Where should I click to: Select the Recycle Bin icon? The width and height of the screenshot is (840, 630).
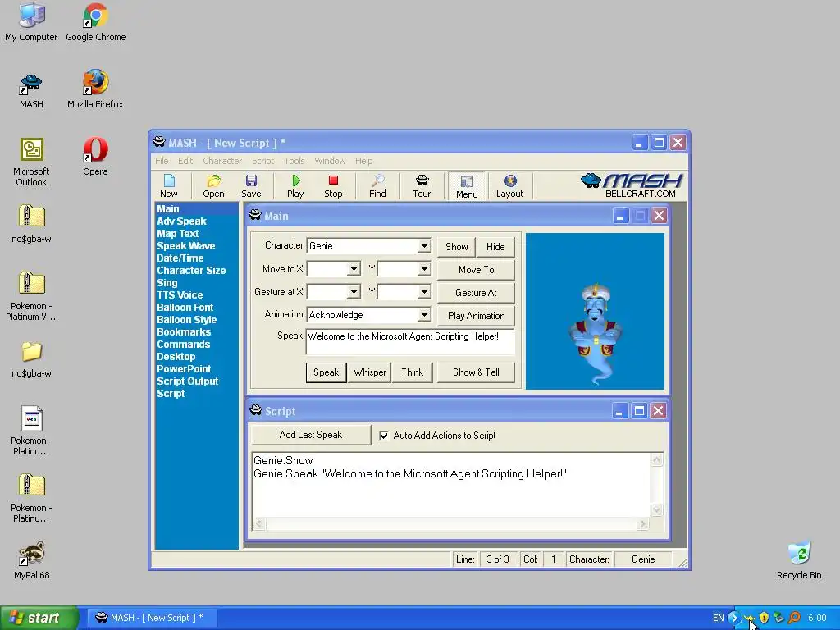[799, 560]
